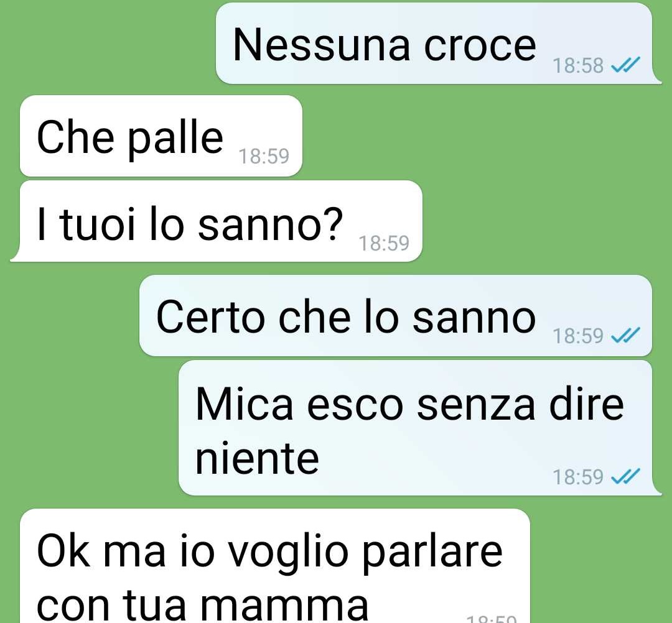Select the 'Certo che lo sanno' message
Image resolution: width=672 pixels, height=623 pixels.
[x=396, y=316]
